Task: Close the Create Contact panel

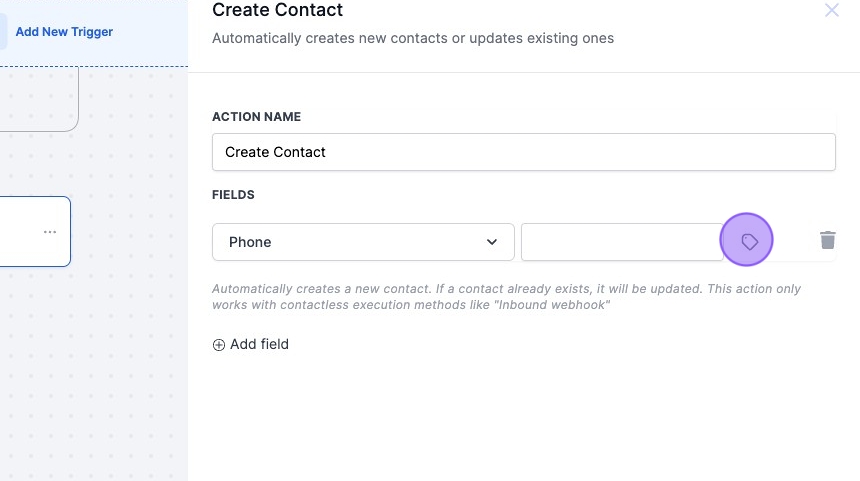Action: [831, 11]
